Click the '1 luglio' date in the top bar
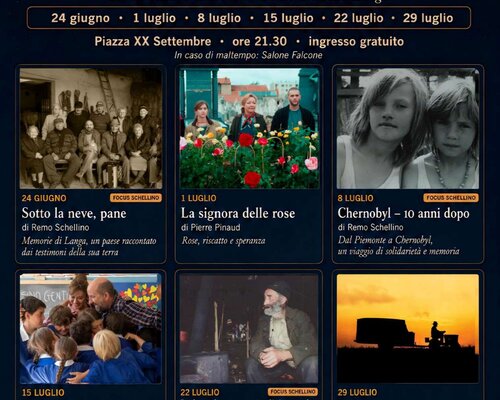Viewport: 500px width, 400px height. coord(154,18)
